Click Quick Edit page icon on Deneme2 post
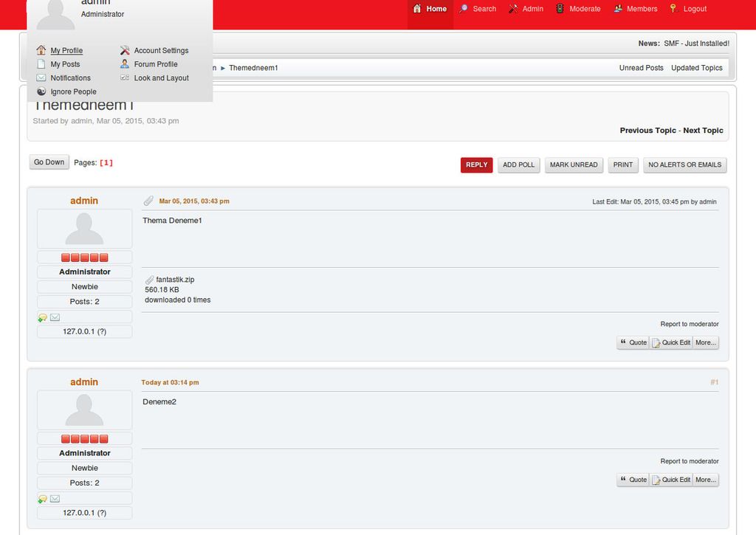Viewport: 756px width, 535px height. tap(656, 480)
